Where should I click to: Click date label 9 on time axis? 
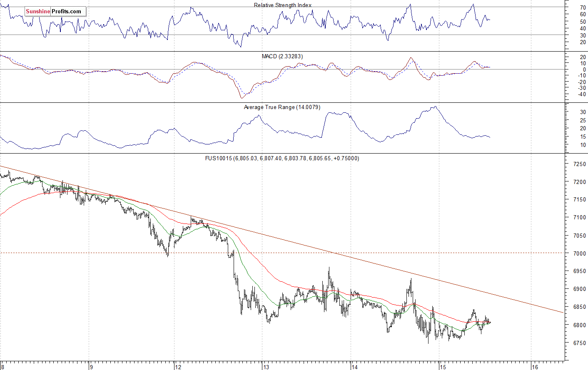click(91, 367)
